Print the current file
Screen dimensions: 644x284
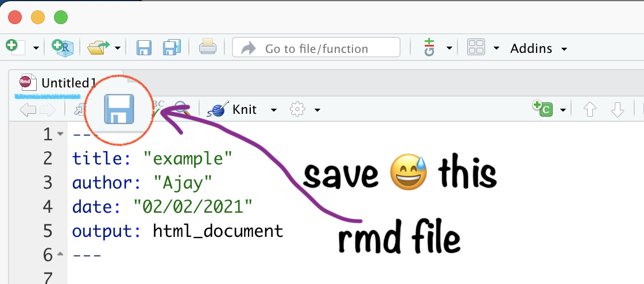pos(208,48)
